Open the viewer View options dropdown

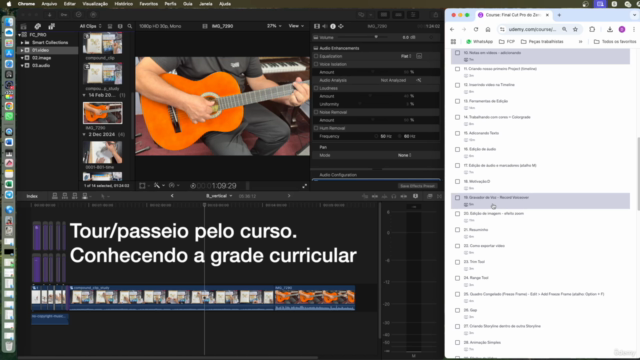(296, 26)
